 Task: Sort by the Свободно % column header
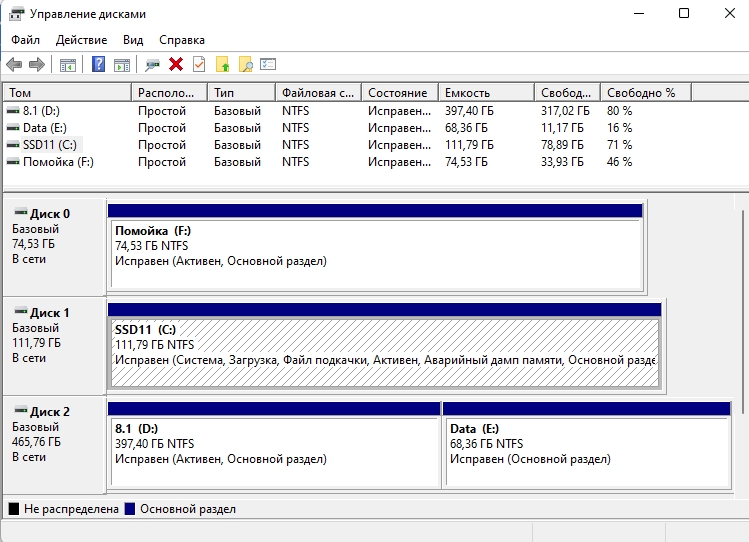coord(646,93)
